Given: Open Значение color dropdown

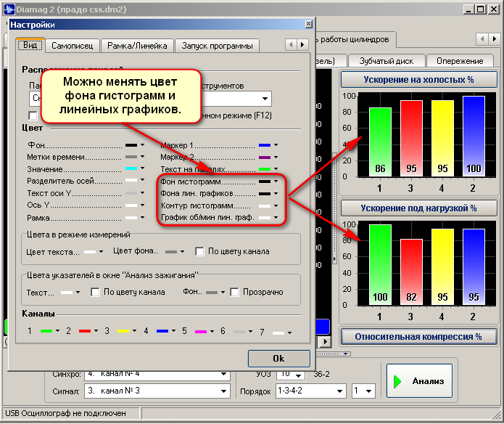Looking at the screenshot, I should click(142, 168).
